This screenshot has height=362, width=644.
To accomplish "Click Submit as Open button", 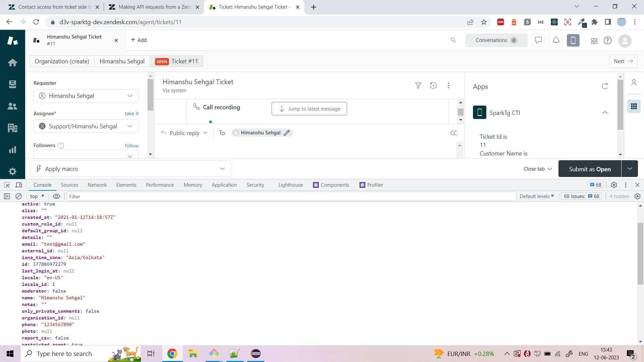I will (590, 169).
